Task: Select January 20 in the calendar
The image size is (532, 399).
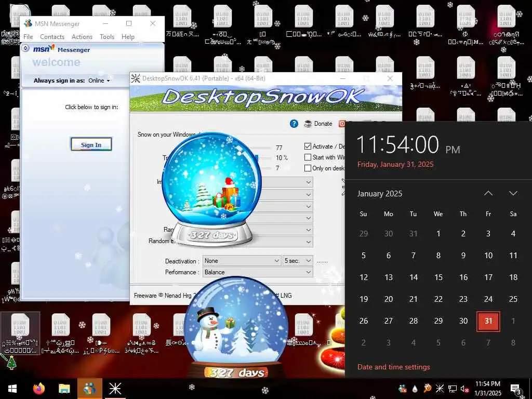Action: click(x=389, y=299)
